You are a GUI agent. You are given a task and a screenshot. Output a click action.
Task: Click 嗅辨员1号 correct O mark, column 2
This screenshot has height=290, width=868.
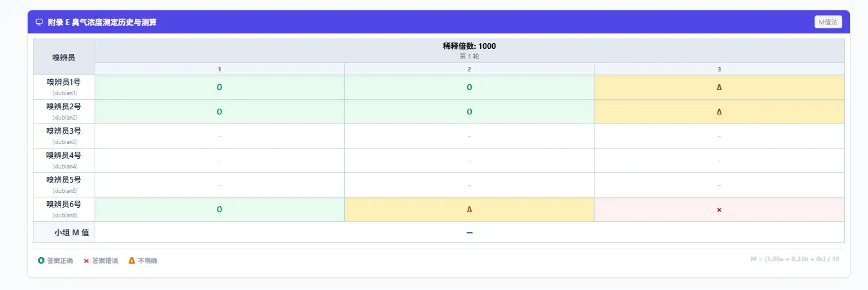(x=469, y=87)
